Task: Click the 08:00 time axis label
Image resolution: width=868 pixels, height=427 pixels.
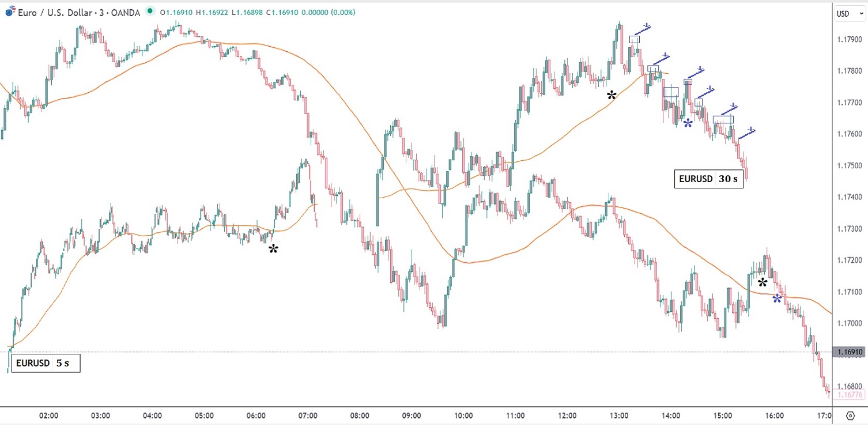Action: coord(360,415)
